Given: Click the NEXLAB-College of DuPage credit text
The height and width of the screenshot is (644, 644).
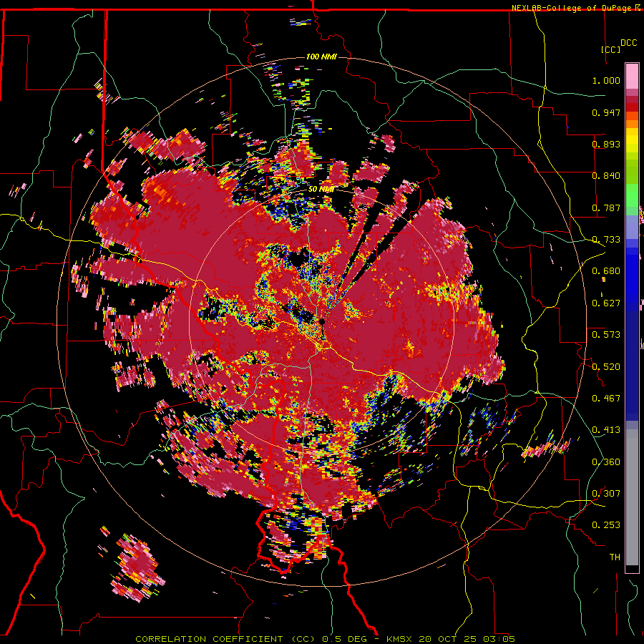Looking at the screenshot, I should (571, 8).
